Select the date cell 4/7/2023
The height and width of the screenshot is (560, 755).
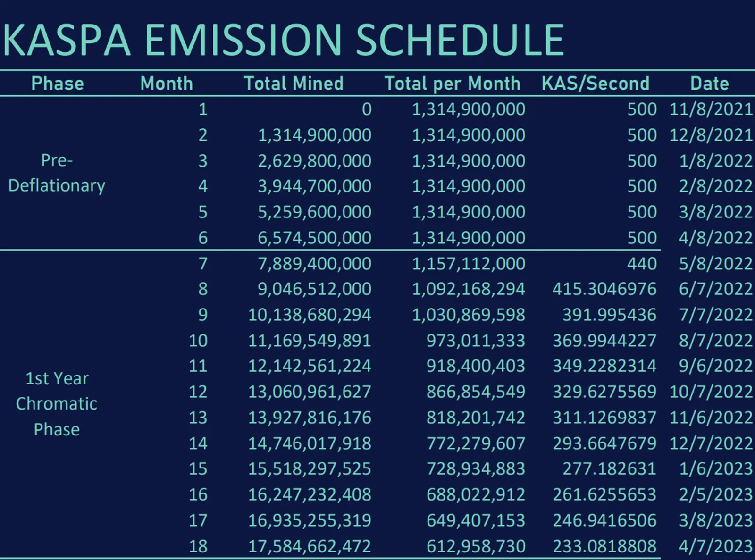(x=715, y=546)
